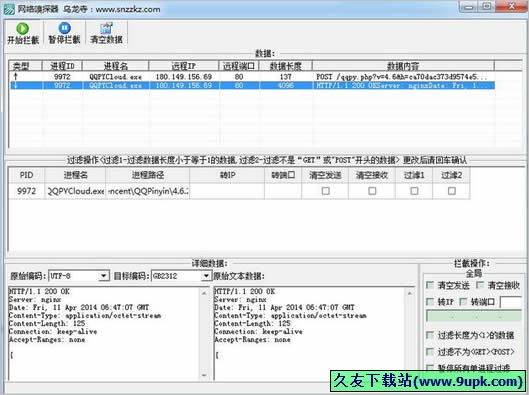
Task: Click data length 137 cell
Action: [x=285, y=77]
